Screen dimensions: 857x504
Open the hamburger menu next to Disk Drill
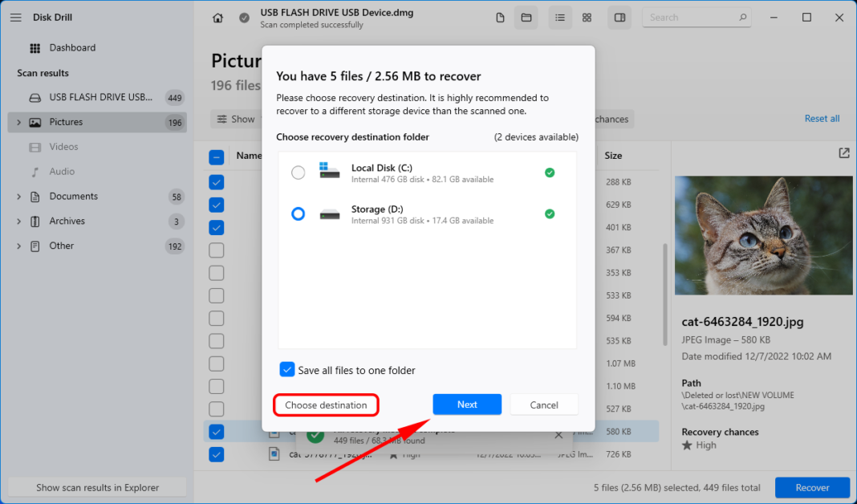tap(15, 18)
